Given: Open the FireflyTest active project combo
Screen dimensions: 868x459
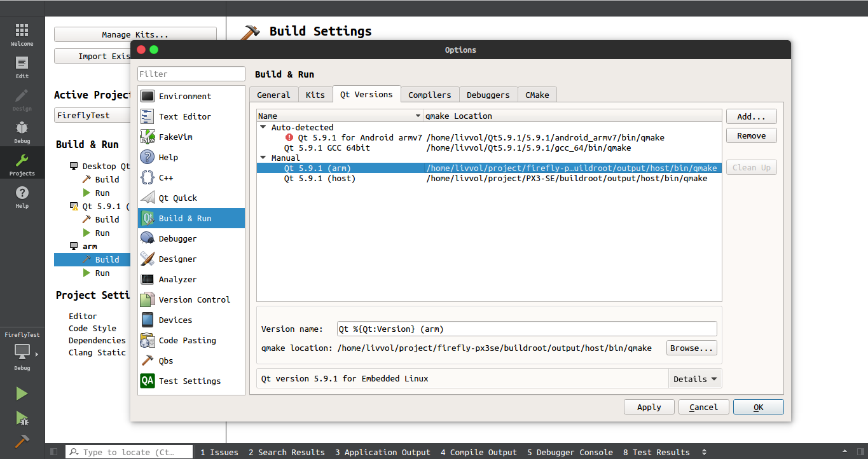Looking at the screenshot, I should (93, 115).
